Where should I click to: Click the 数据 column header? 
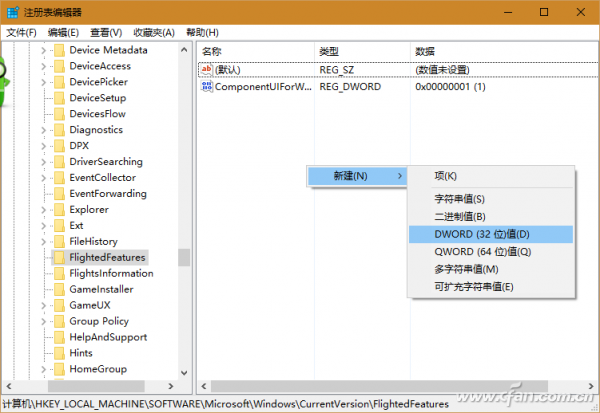tap(425, 50)
